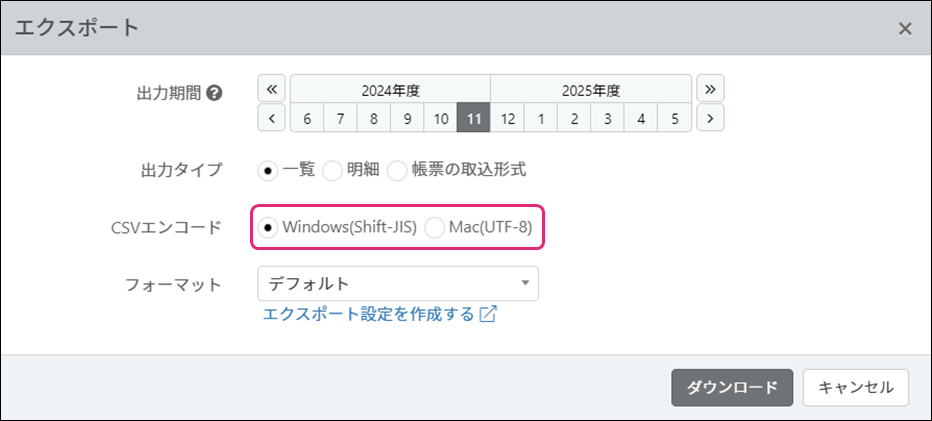Go to previous month with left arrow
932x421 pixels.
pyautogui.click(x=272, y=118)
